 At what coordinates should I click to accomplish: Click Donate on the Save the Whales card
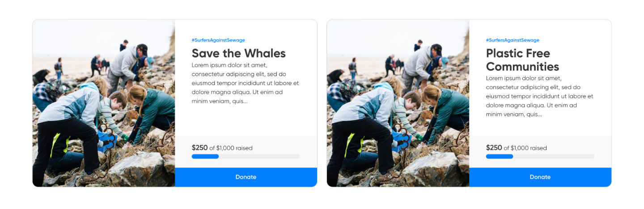click(246, 177)
